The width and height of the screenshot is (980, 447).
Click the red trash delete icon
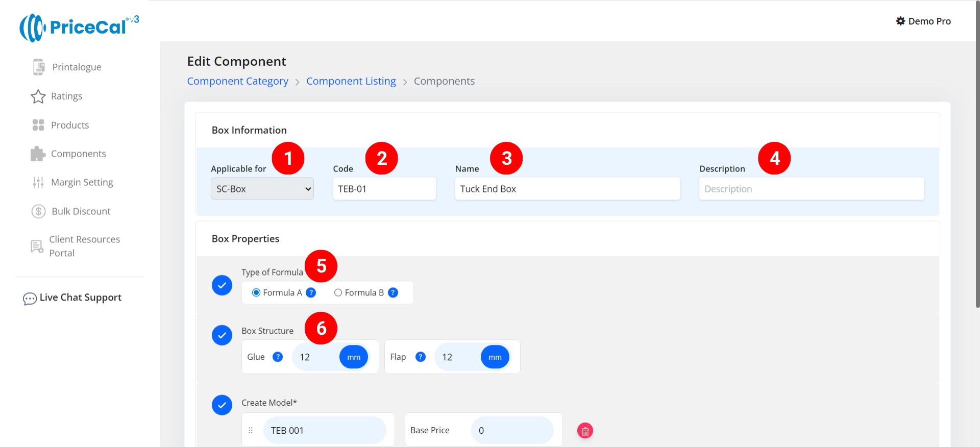click(x=585, y=431)
